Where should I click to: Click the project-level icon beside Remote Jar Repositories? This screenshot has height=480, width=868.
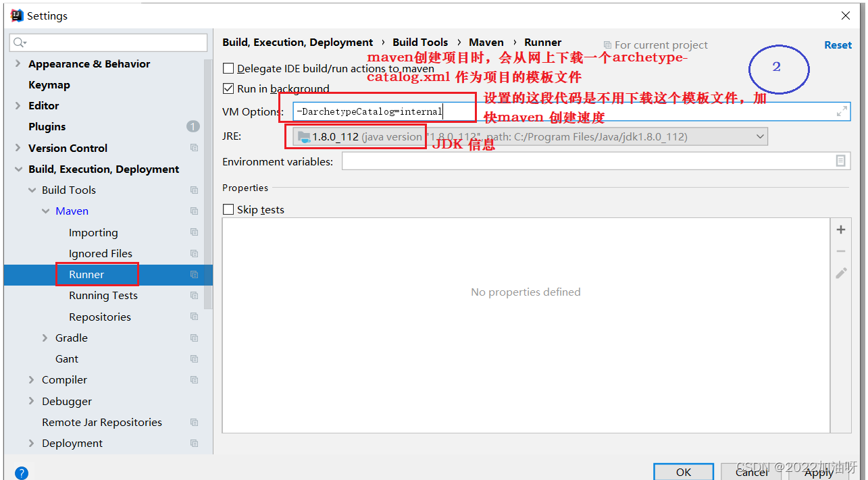[195, 422]
